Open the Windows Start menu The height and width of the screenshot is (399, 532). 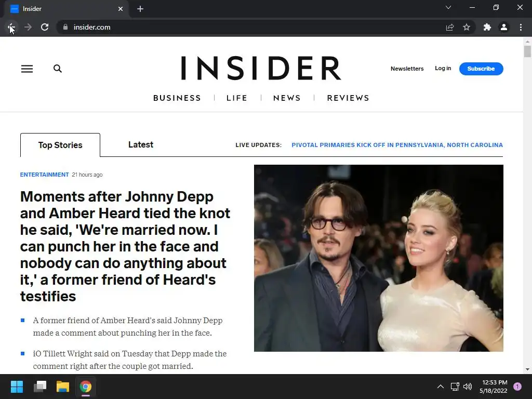pyautogui.click(x=17, y=387)
